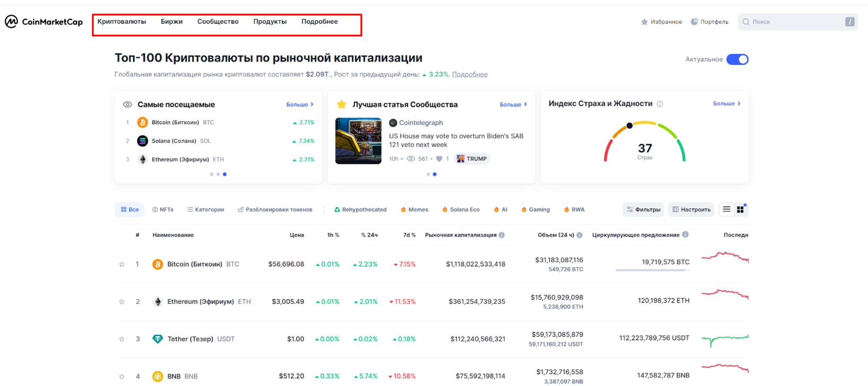Image resolution: width=868 pixels, height=386 pixels.
Task: Select the Rehypothecated category tab
Action: point(360,210)
